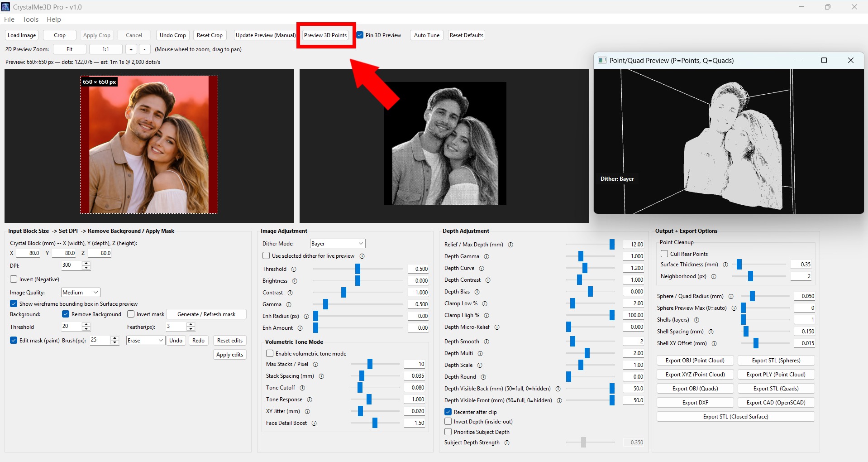Open the Tools menu
This screenshot has height=462, width=868.
pos(30,19)
